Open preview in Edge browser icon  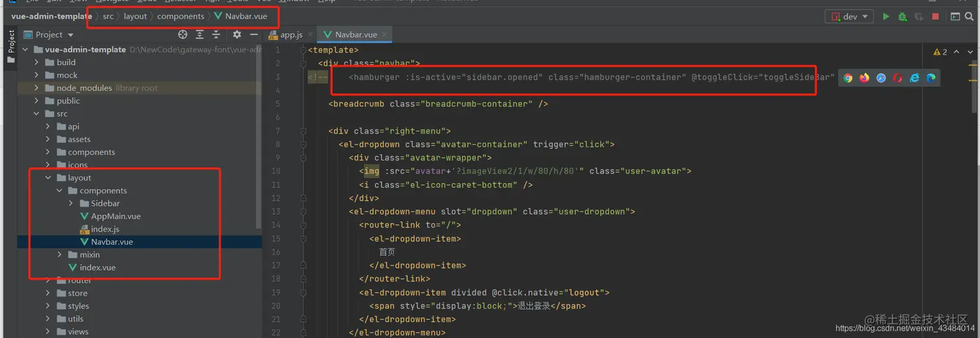[931, 78]
